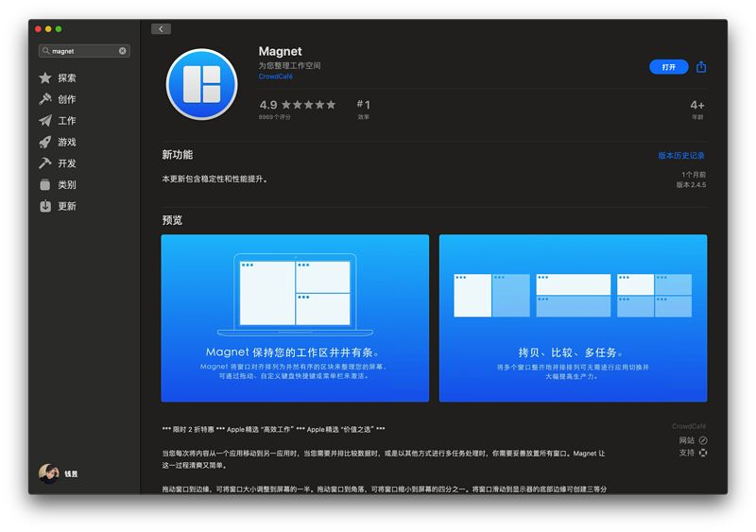Viewport: 756px width, 532px height.
Task: Click the description line starting 限时 2 折特惠
Action: click(x=273, y=429)
